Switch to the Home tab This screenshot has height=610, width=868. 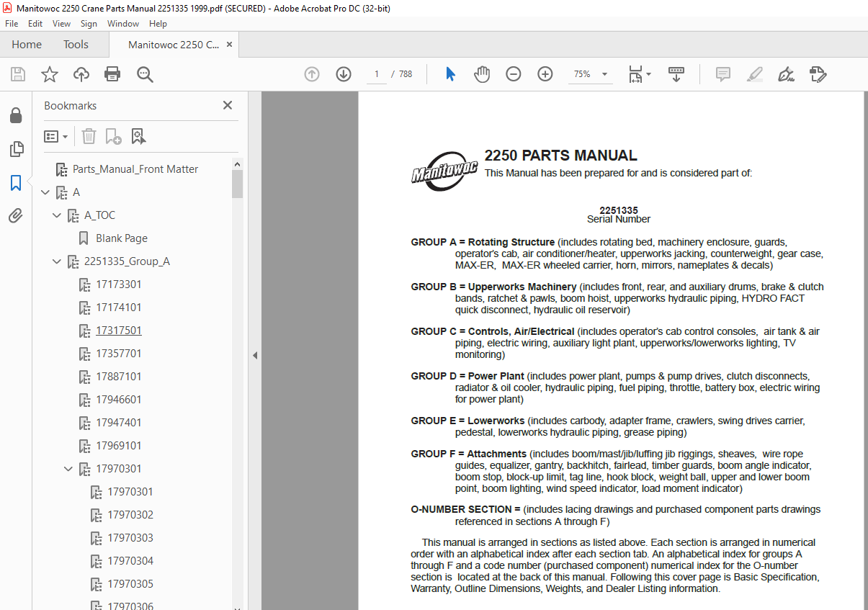(x=27, y=45)
